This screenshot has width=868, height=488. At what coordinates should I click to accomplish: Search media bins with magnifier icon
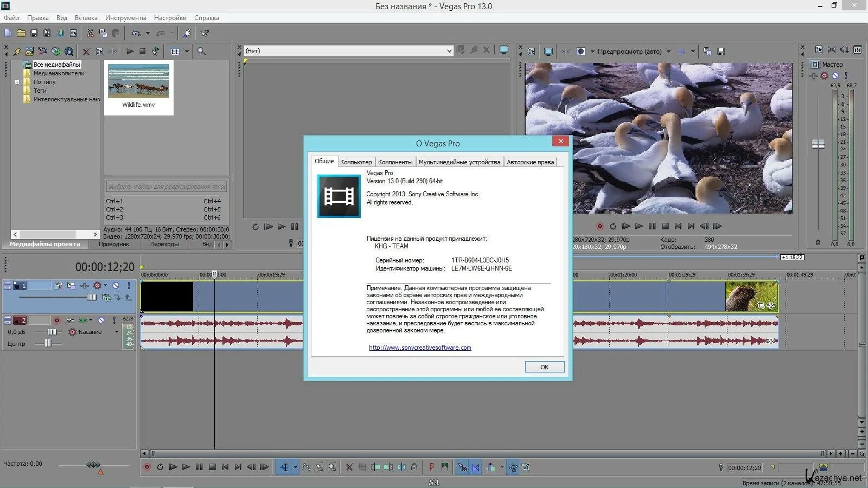pyautogui.click(x=201, y=52)
